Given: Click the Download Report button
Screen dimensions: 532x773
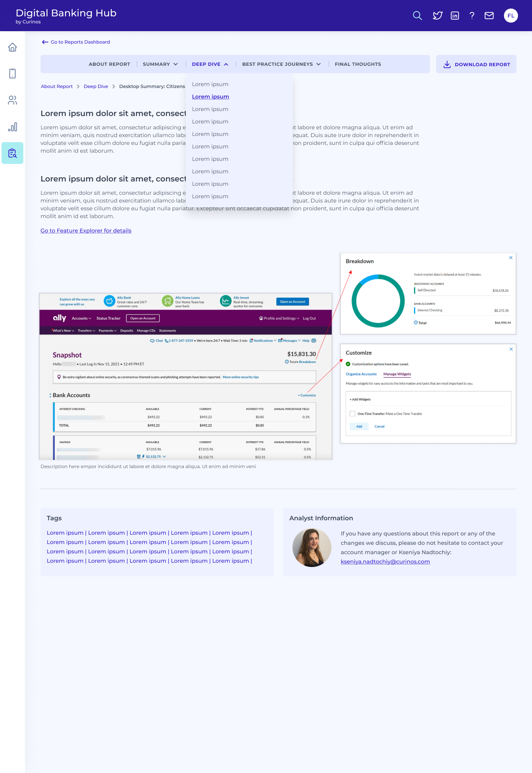Looking at the screenshot, I should [476, 64].
